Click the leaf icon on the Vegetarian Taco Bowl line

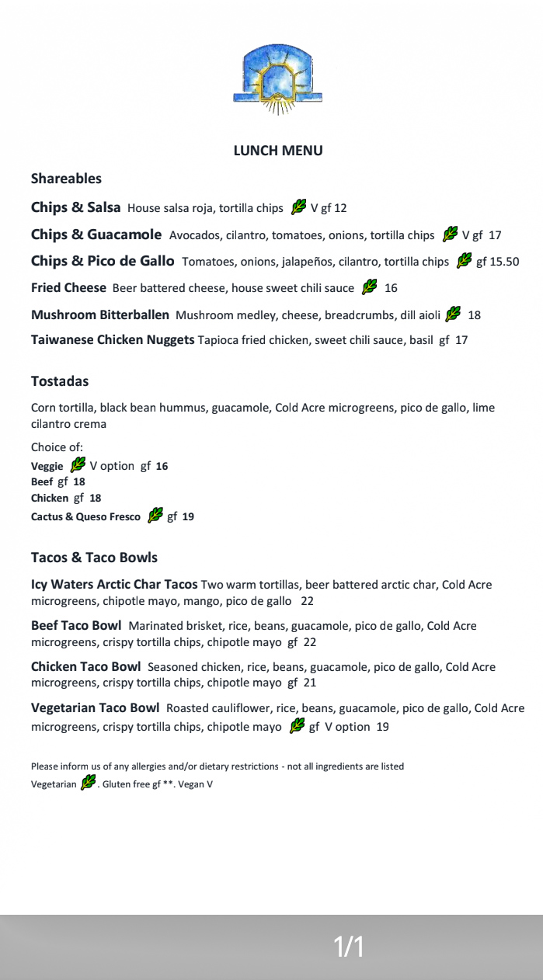point(297,726)
